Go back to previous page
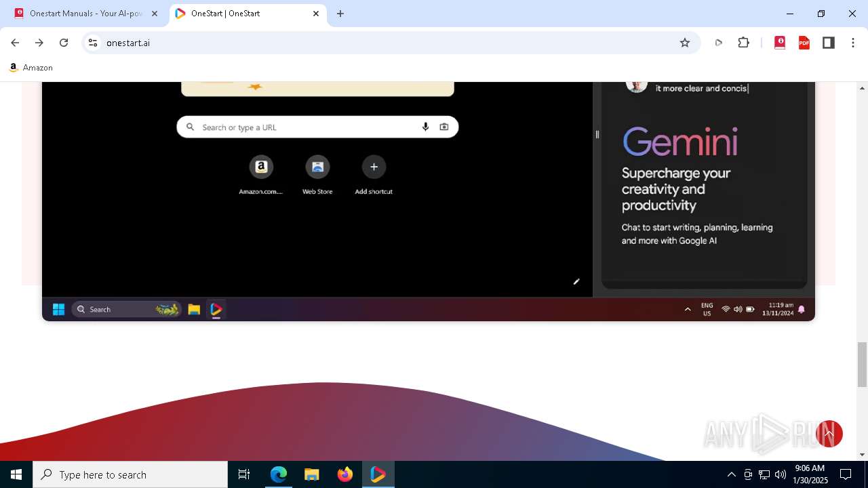This screenshot has height=488, width=868. tap(15, 43)
